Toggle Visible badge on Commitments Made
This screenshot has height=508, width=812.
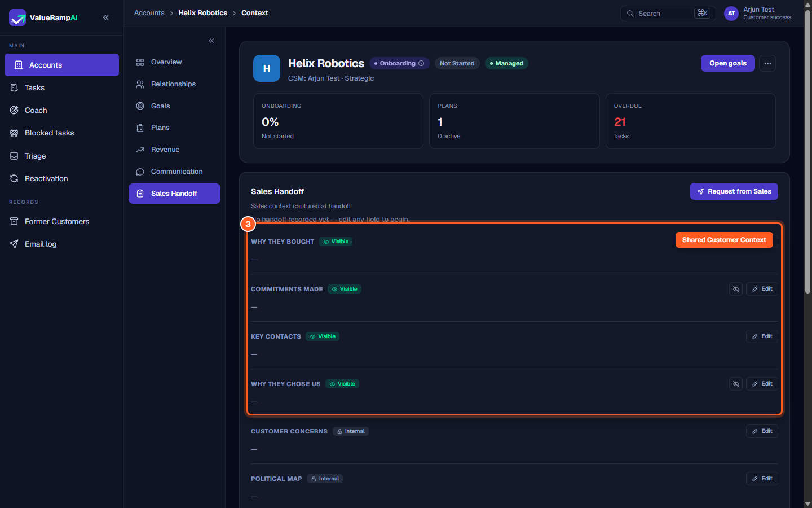coord(345,289)
